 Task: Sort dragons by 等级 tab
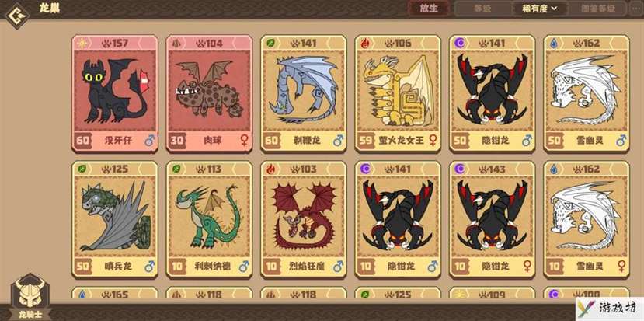[483, 9]
